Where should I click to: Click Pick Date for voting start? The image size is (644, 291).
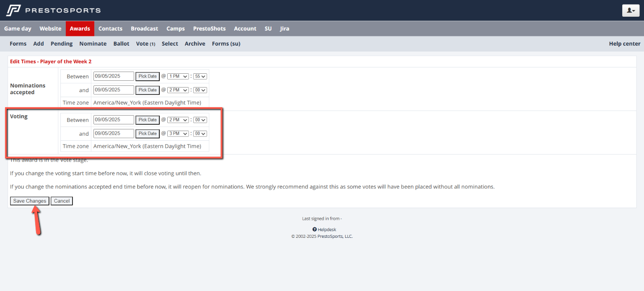[x=148, y=120]
